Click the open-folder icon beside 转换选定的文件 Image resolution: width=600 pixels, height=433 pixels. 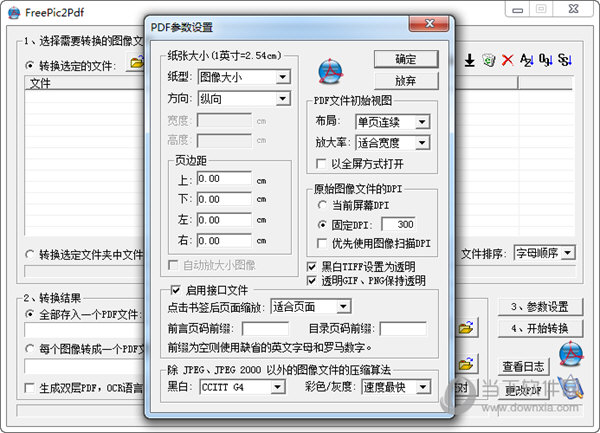tap(137, 62)
